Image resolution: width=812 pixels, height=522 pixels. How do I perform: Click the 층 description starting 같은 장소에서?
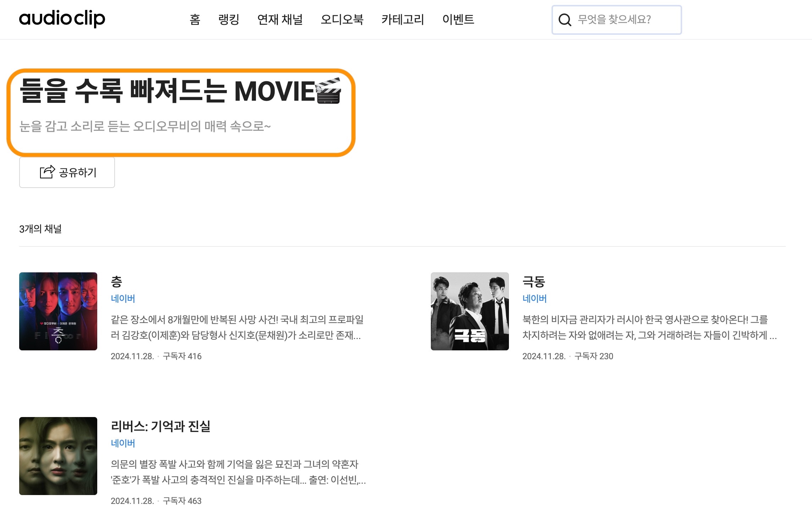point(237,327)
